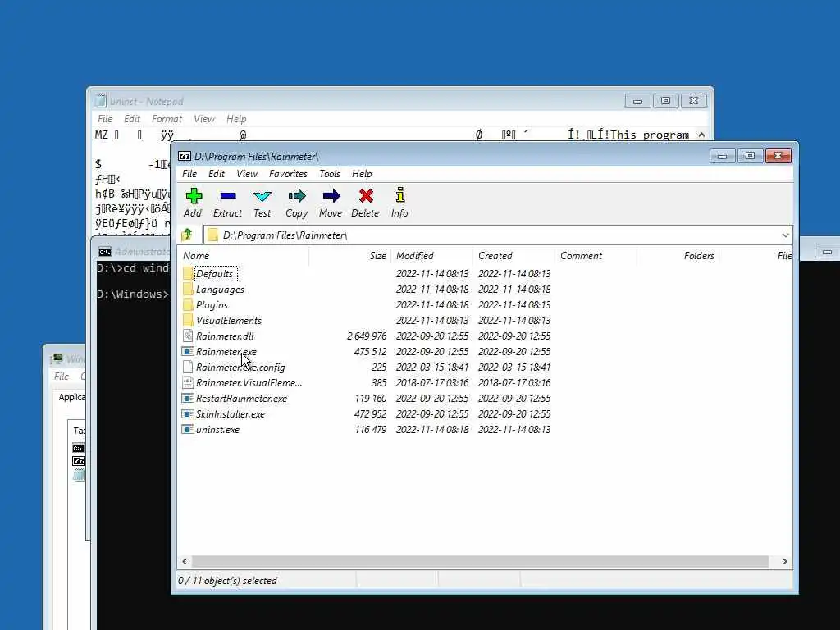Open the Favorites menu
The height and width of the screenshot is (630, 840).
pyautogui.click(x=288, y=174)
